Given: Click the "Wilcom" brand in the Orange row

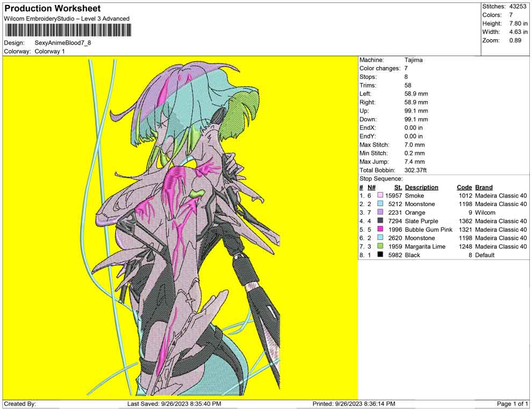Looking at the screenshot, I should coord(485,213).
